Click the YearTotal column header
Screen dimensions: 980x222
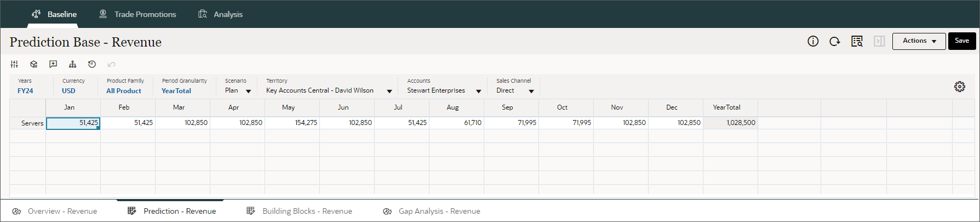(x=730, y=107)
